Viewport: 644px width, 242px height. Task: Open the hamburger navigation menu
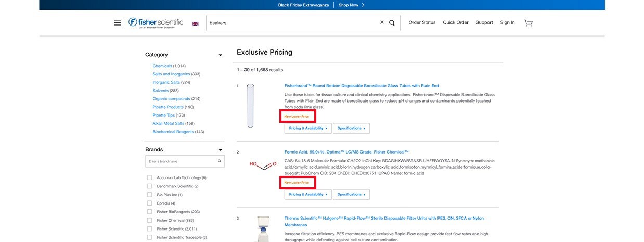(x=118, y=23)
